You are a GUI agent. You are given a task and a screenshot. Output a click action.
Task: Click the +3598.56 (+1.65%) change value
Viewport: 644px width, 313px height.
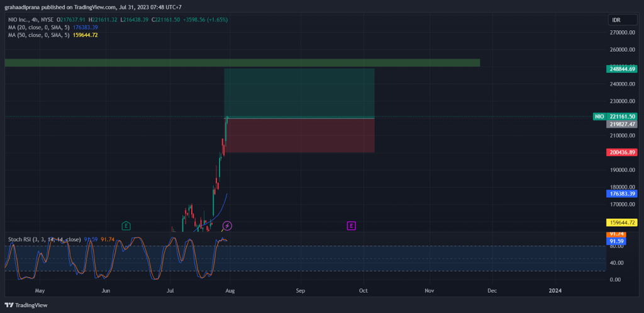click(206, 20)
